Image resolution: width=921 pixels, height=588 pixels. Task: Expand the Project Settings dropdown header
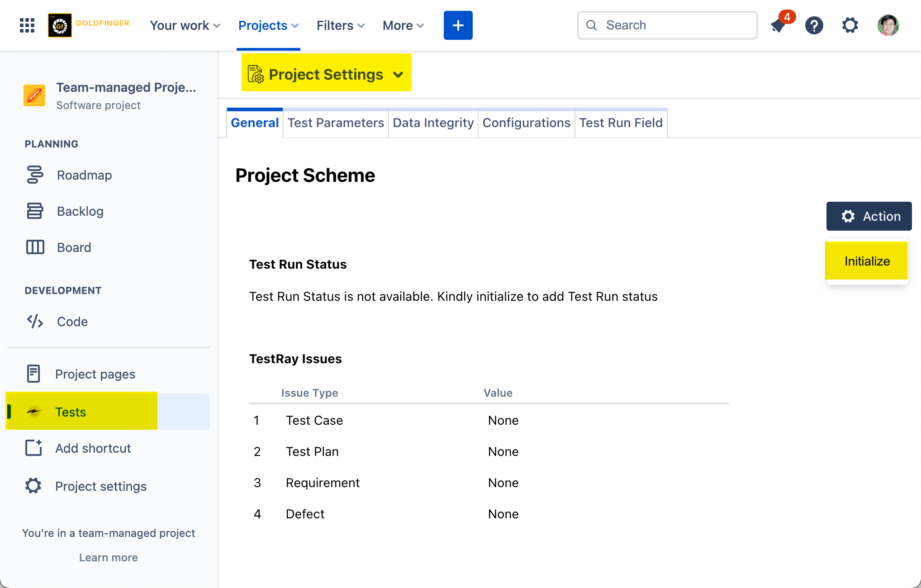326,74
